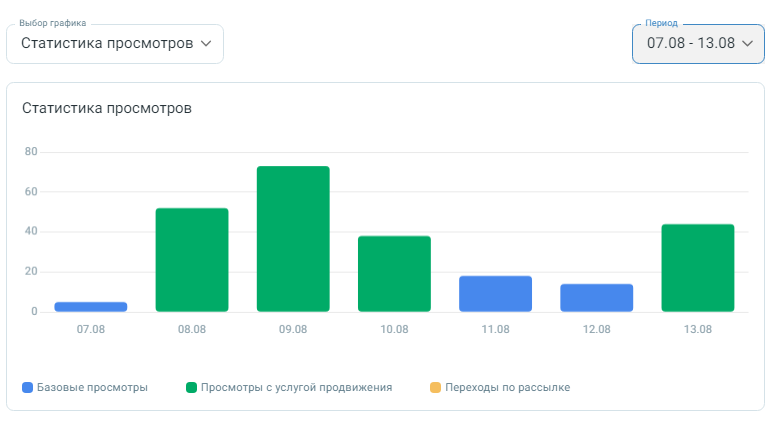779x427 pixels.
Task: Click the '60' y-axis value
Action: 31,191
